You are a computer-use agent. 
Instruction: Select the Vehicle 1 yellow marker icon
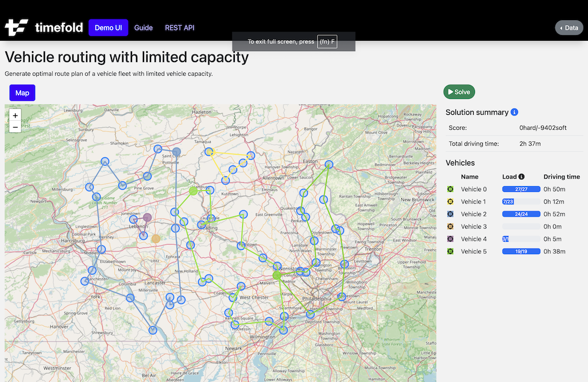point(450,202)
